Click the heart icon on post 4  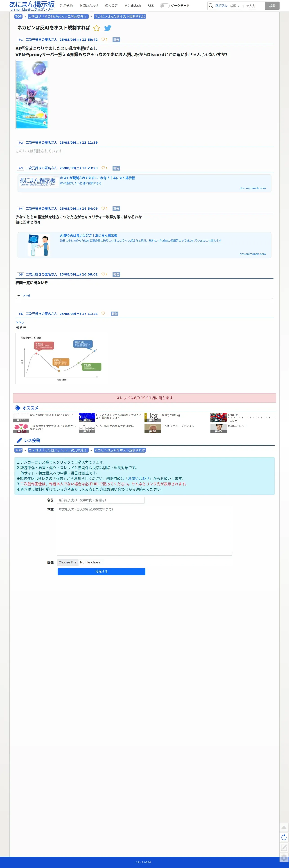pos(103,208)
